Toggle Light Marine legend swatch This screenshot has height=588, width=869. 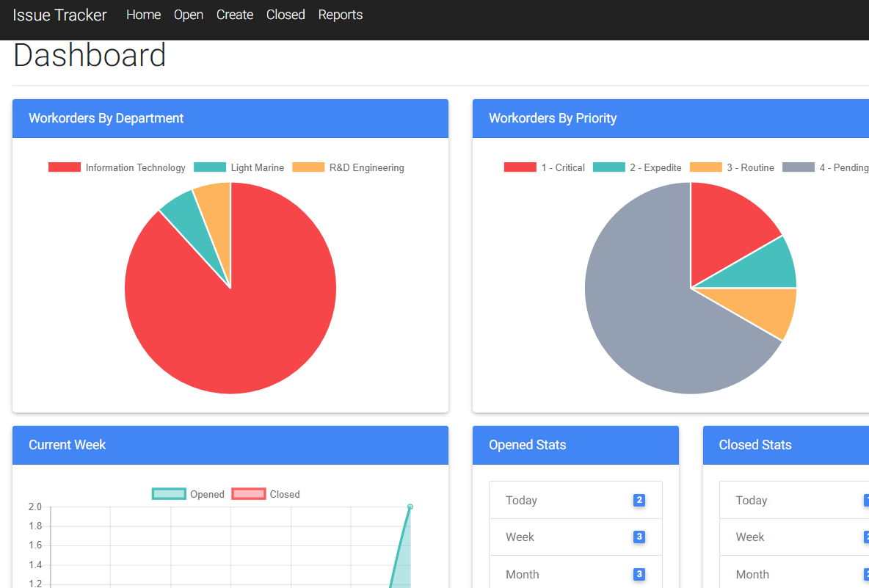click(210, 167)
